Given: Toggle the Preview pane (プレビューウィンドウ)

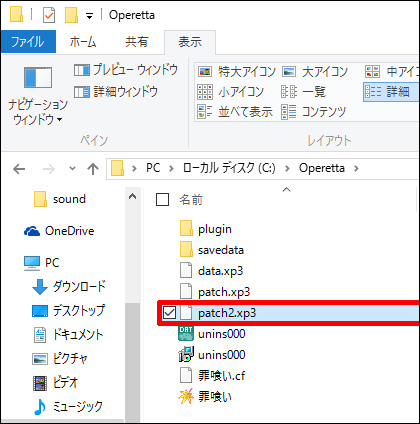Looking at the screenshot, I should [x=126, y=70].
